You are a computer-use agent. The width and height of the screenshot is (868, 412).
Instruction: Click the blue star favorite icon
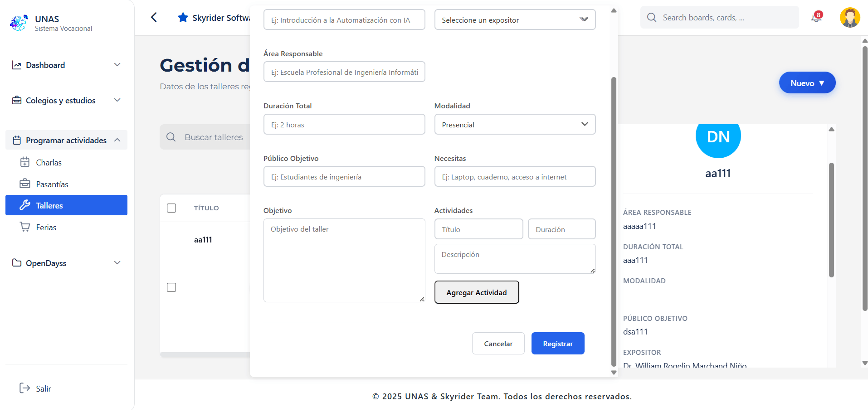tap(183, 18)
